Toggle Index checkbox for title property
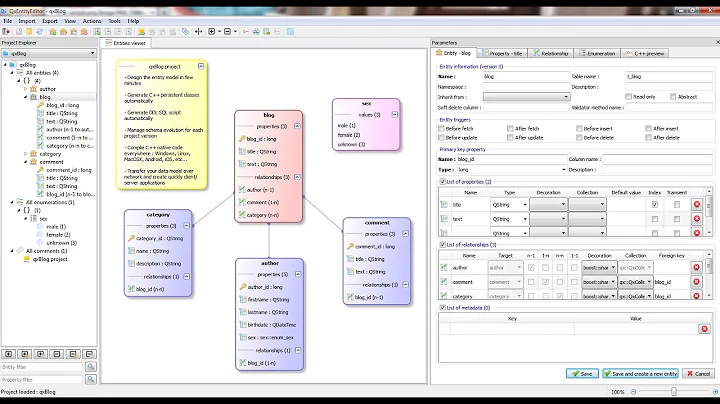Image resolution: width=720 pixels, height=404 pixels. [x=655, y=204]
